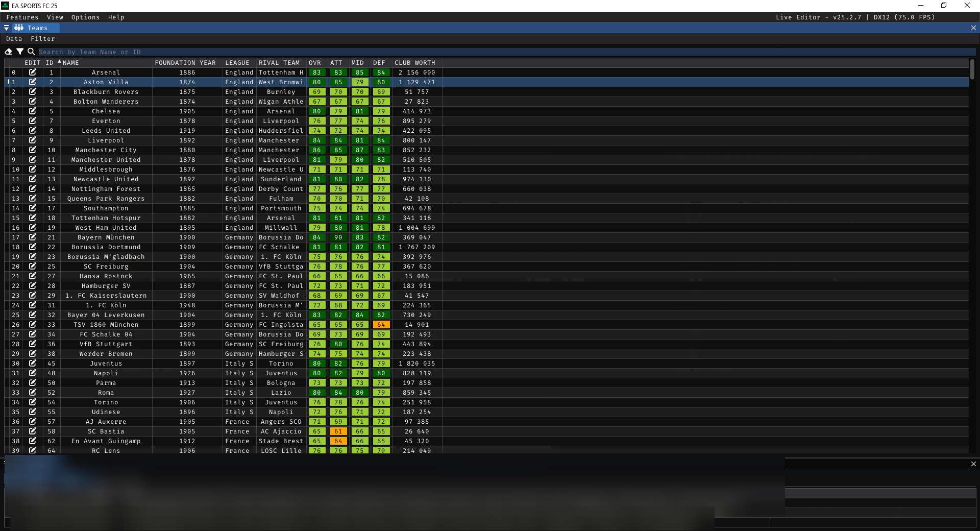Open the edit icon for Liverpool
The image size is (980, 531).
(x=33, y=140)
